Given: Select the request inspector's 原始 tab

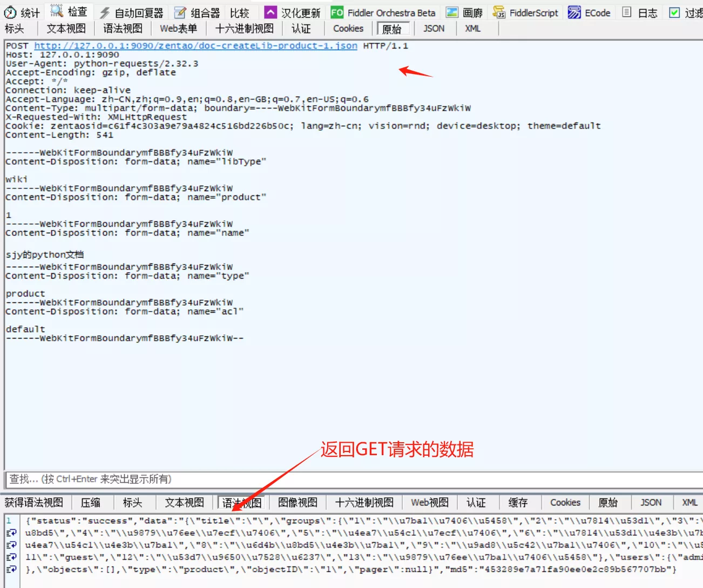Looking at the screenshot, I should coord(392,29).
